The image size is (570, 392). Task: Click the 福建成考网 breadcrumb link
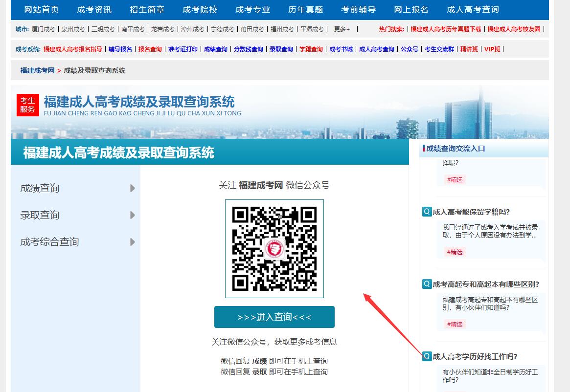[37, 70]
